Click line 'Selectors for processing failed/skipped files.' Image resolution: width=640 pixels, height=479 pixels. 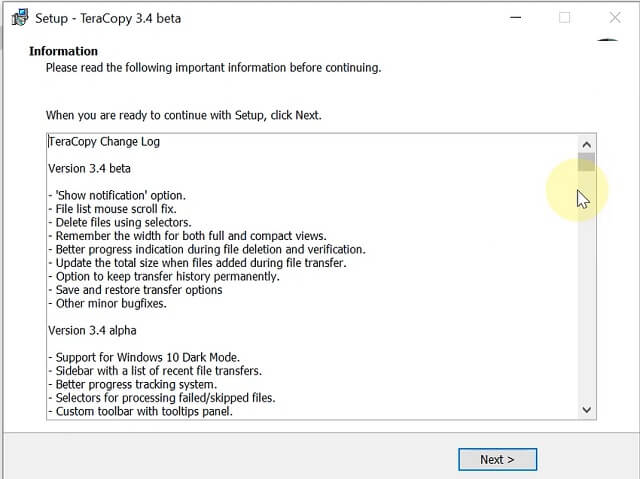pyautogui.click(x=162, y=397)
